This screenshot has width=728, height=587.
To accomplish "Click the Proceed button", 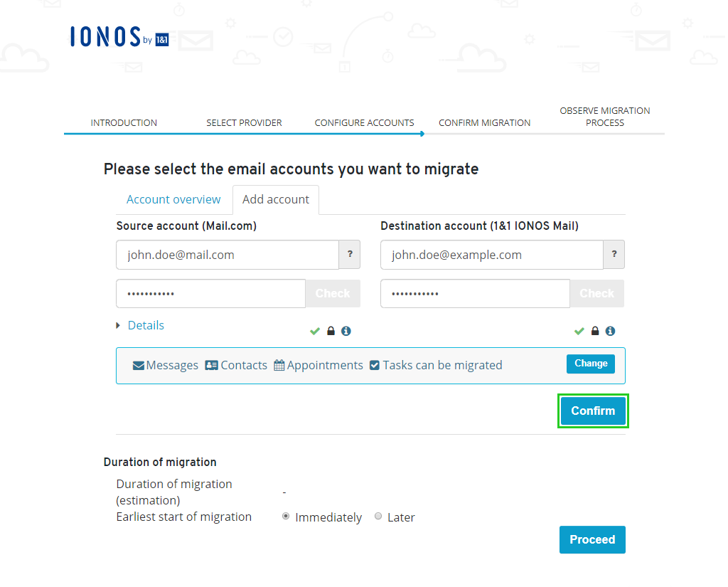I will [592, 539].
